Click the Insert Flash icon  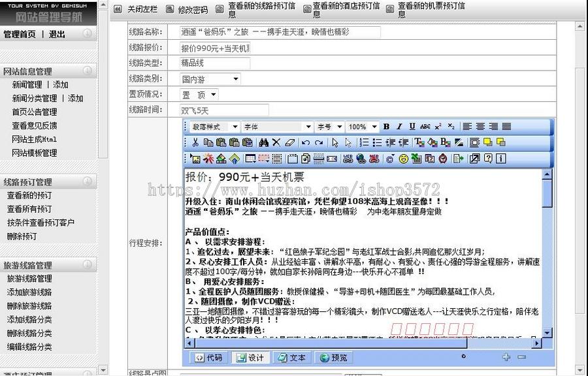pos(208,159)
